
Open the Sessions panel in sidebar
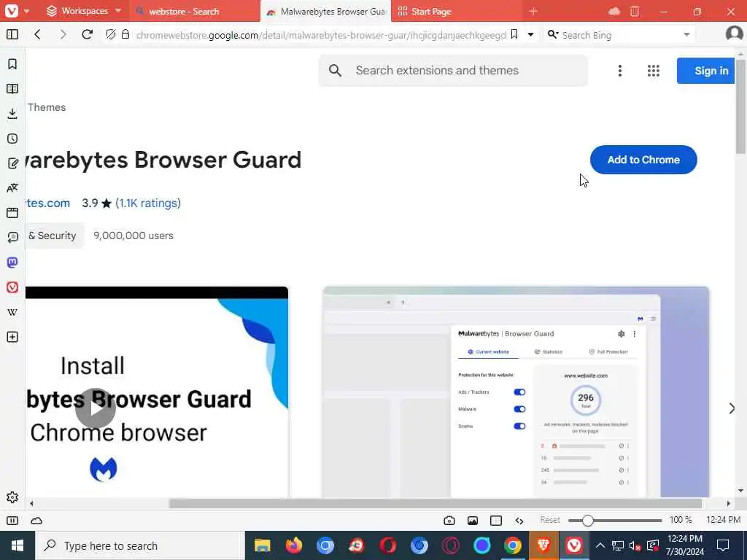(12, 238)
